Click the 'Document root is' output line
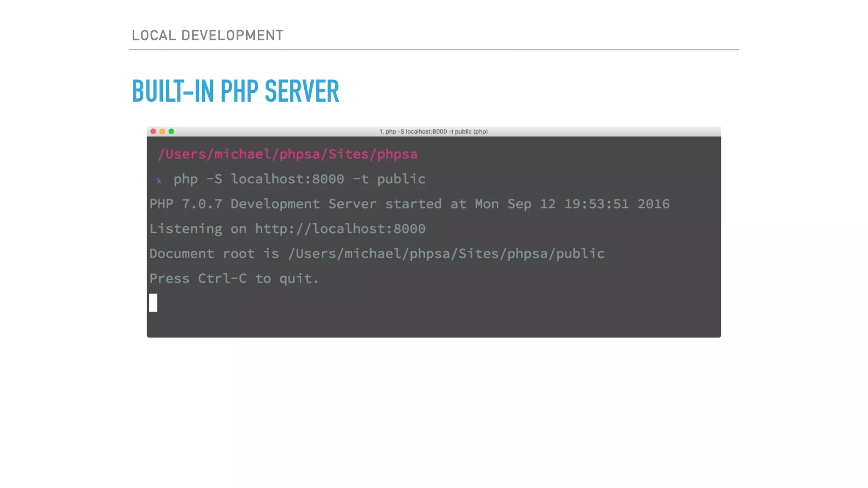The image size is (868, 488). [x=377, y=254]
